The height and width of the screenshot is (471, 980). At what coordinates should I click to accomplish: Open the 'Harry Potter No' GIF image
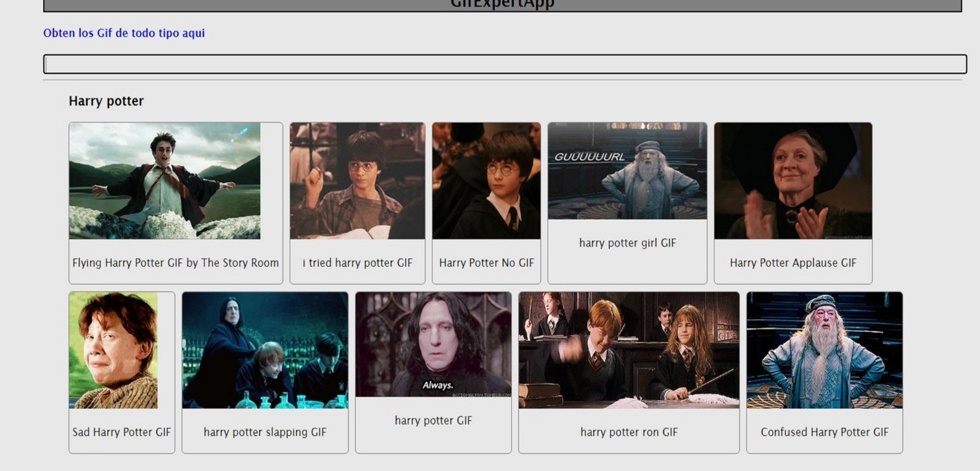point(486,181)
